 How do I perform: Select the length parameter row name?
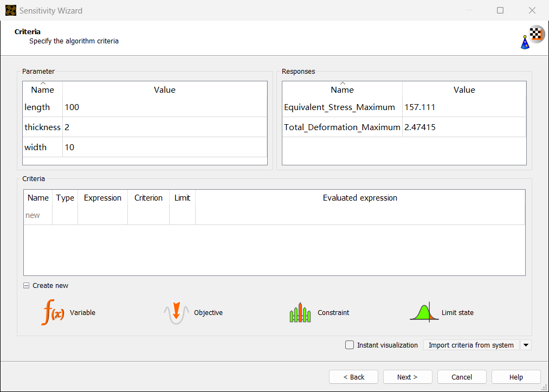(x=43, y=107)
